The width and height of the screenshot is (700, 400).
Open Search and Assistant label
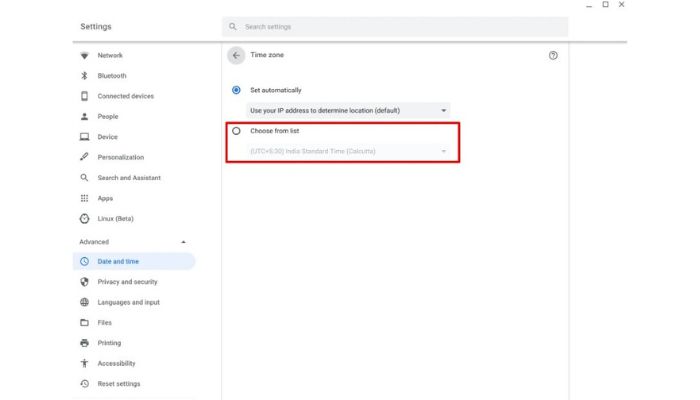pos(129,178)
